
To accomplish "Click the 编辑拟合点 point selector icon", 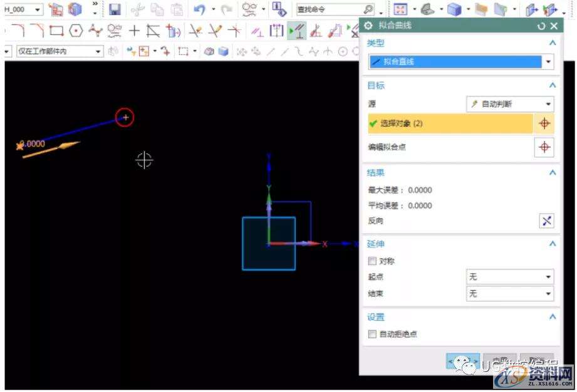I will [544, 147].
